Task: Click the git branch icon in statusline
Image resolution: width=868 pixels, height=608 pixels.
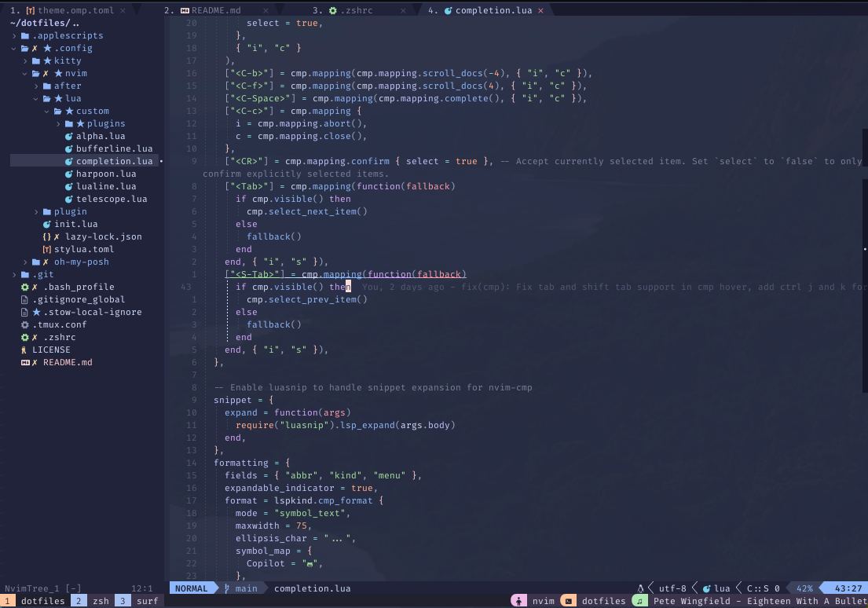Action: pos(226,588)
